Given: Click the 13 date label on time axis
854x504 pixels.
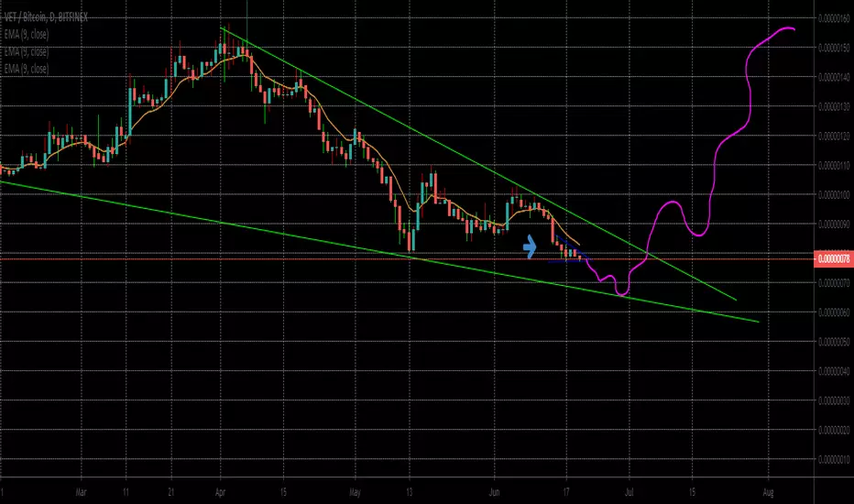Looking at the screenshot, I should (x=410, y=493).
